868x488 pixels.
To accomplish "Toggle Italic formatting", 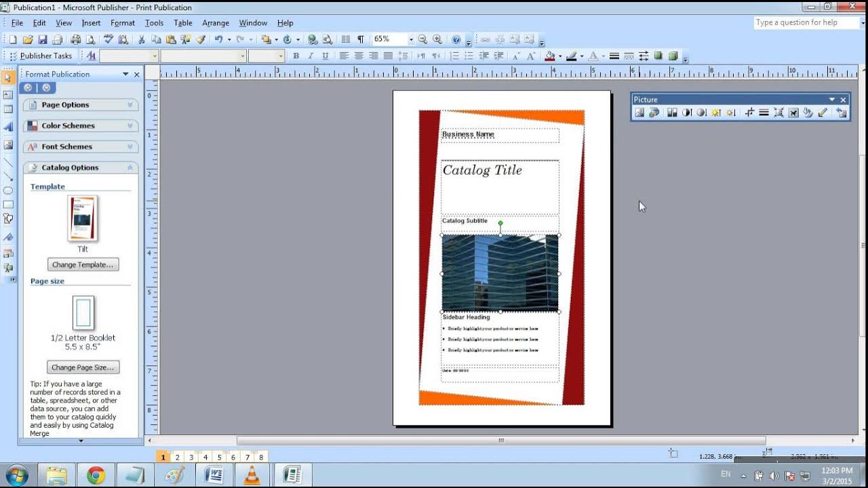I will tap(311, 56).
